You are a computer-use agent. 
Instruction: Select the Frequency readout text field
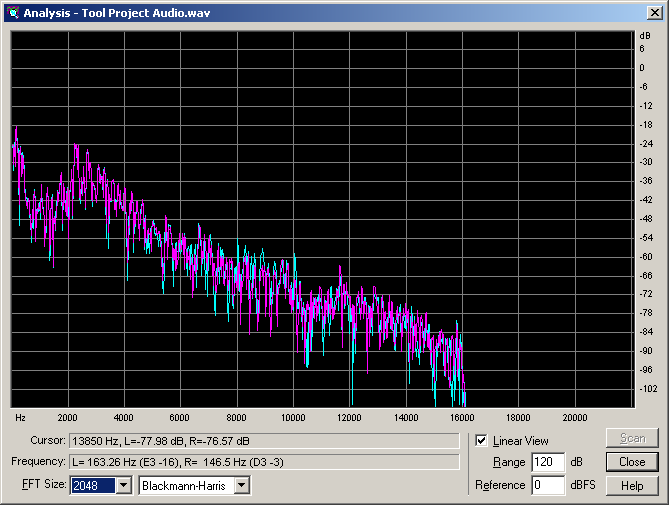click(264, 462)
